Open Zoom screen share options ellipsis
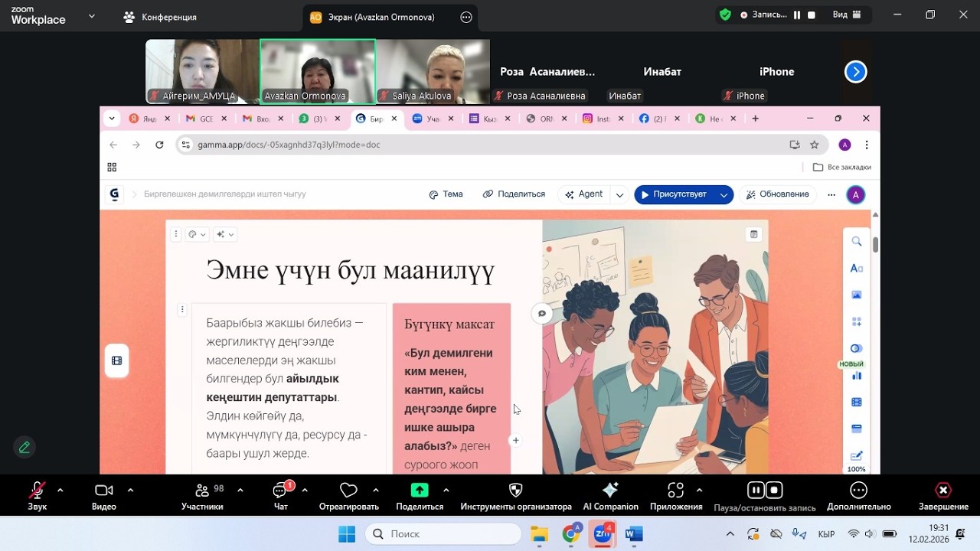 (466, 17)
